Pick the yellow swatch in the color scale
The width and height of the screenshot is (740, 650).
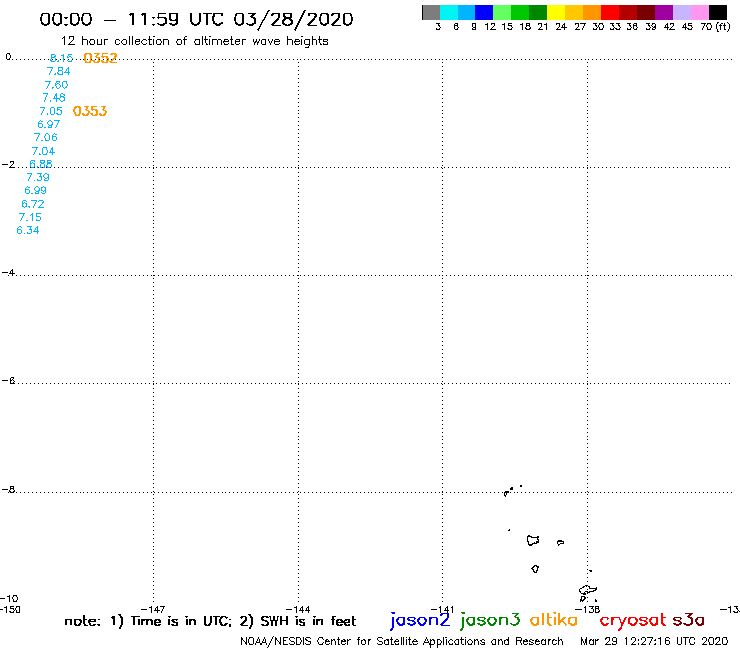tap(556, 12)
